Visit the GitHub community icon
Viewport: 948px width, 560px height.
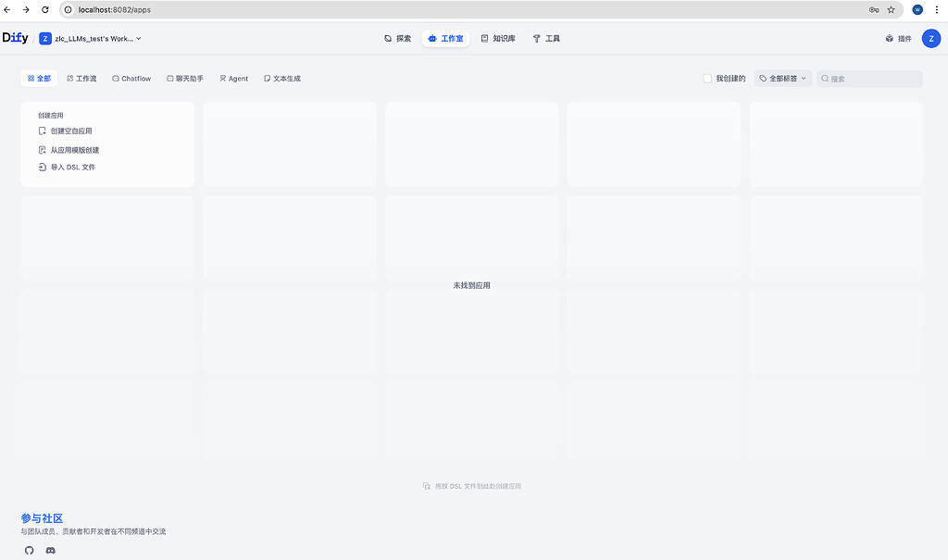(29, 551)
